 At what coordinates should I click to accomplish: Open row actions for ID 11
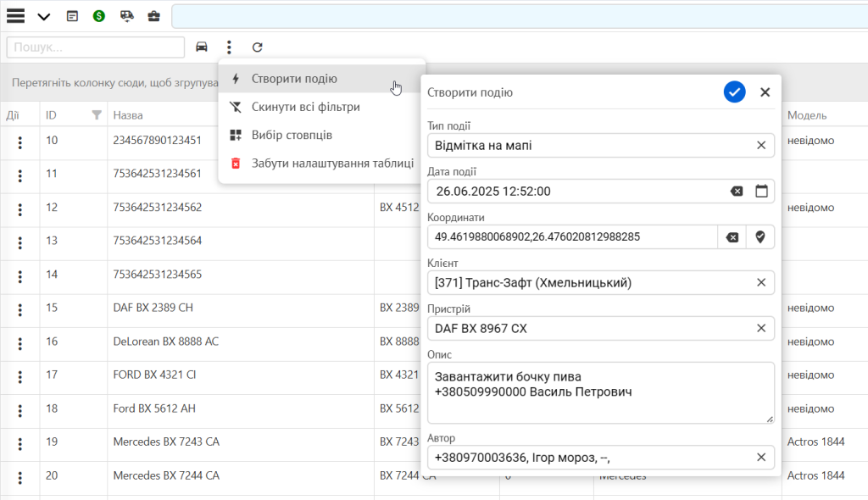(x=20, y=175)
